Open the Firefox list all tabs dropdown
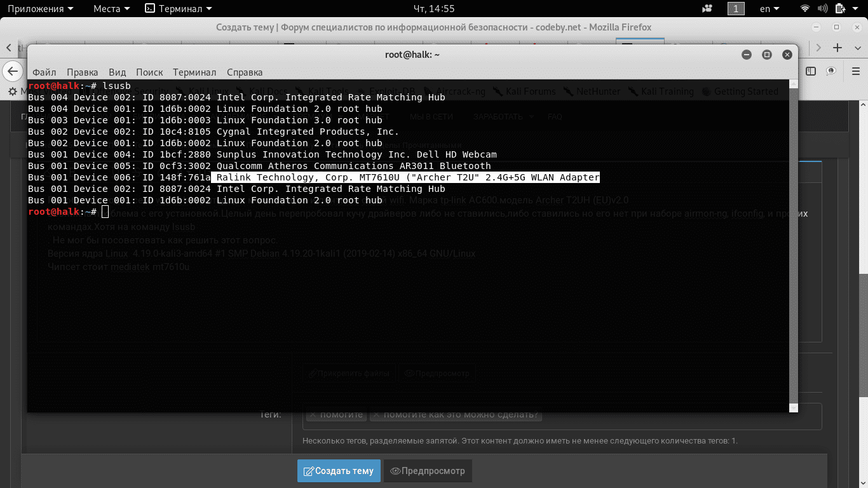 [x=857, y=48]
